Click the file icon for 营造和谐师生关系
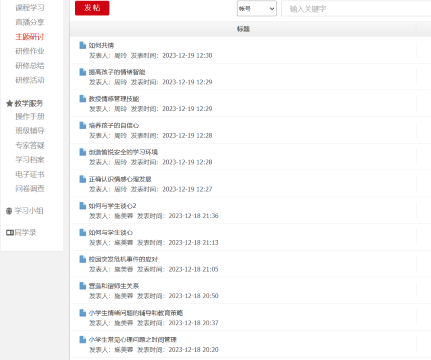 (83, 286)
